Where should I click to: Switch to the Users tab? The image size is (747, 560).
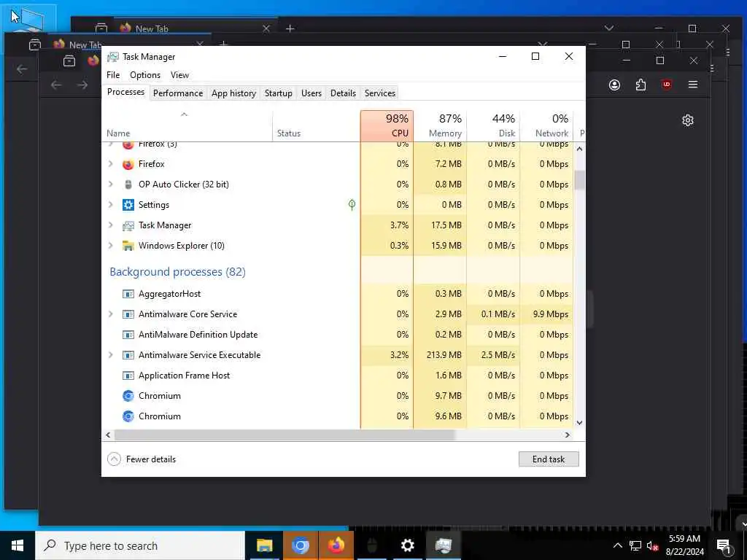pos(311,93)
